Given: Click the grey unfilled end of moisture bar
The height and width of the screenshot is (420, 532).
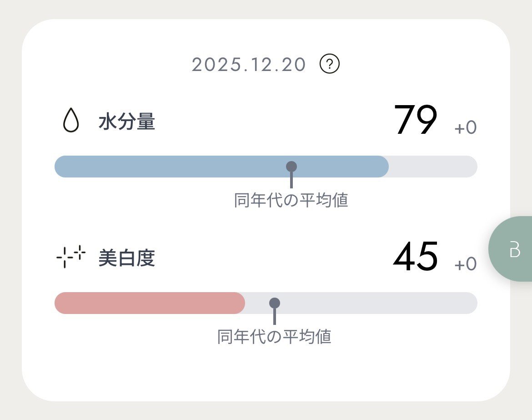Looking at the screenshot, I should coord(432,167).
